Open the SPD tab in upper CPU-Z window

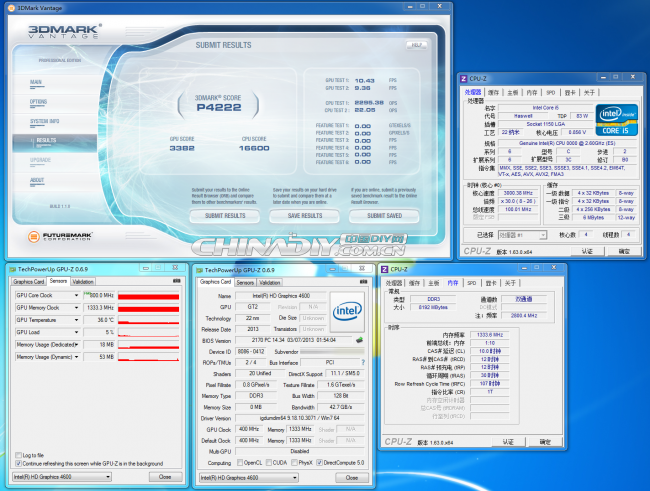pyautogui.click(x=551, y=92)
